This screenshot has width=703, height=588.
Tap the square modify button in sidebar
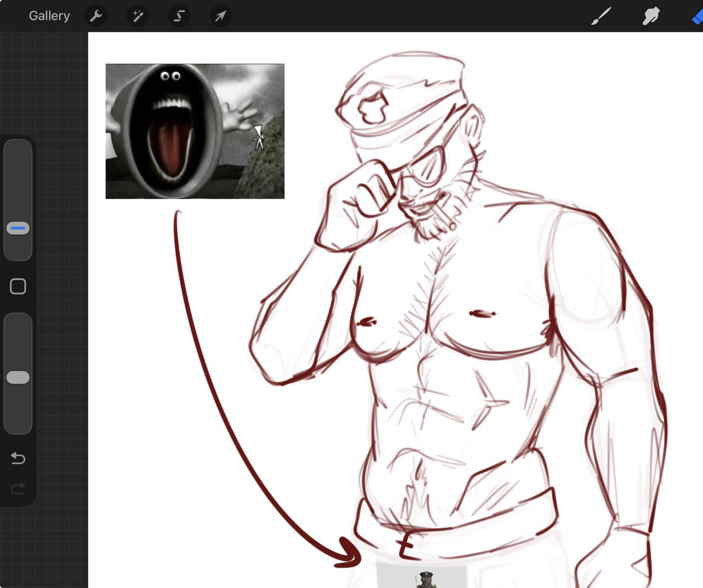(18, 286)
